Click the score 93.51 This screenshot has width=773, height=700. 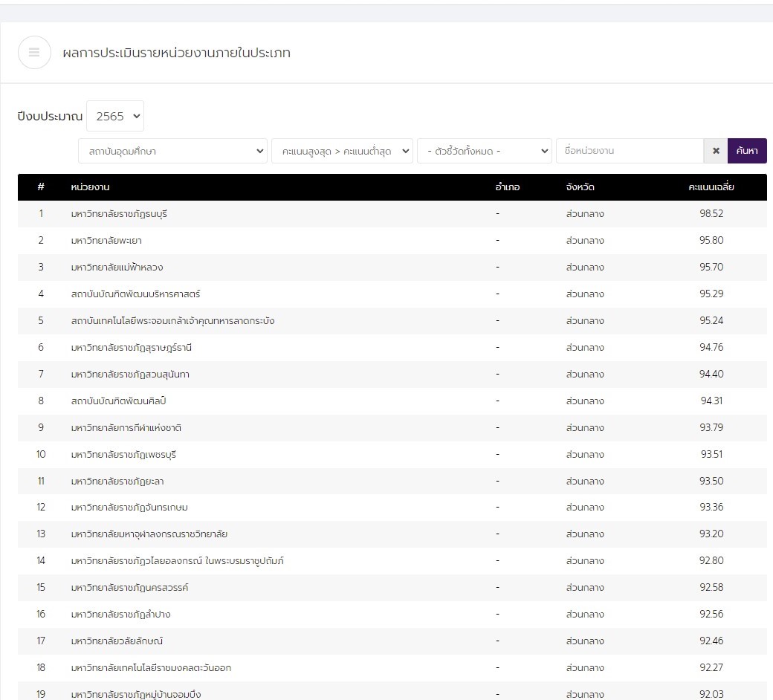point(711,454)
